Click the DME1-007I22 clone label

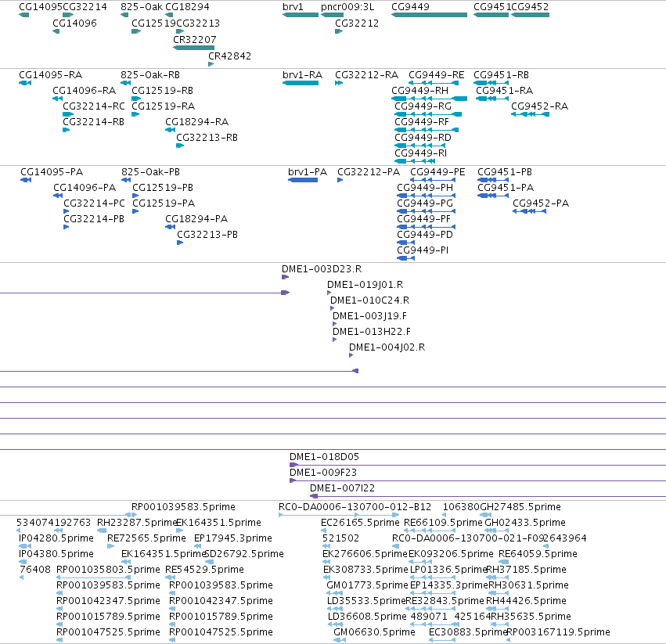click(342, 488)
